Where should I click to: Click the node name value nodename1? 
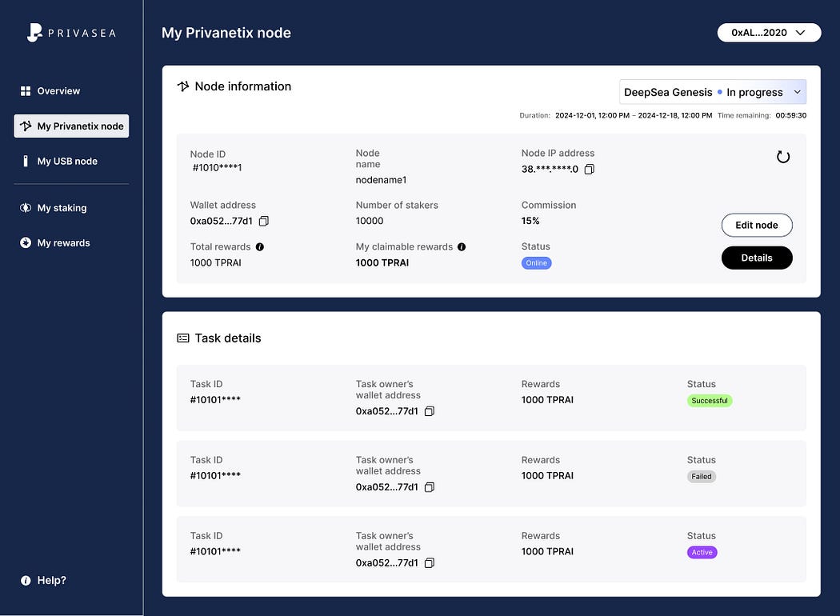coord(381,180)
